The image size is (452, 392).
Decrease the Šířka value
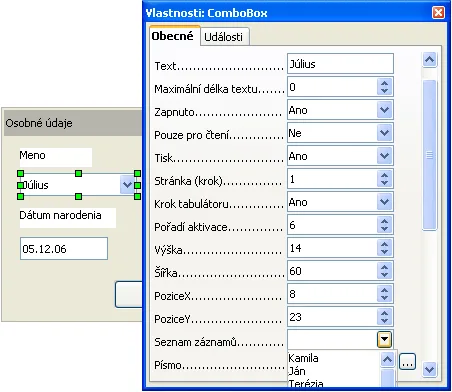coord(385,275)
